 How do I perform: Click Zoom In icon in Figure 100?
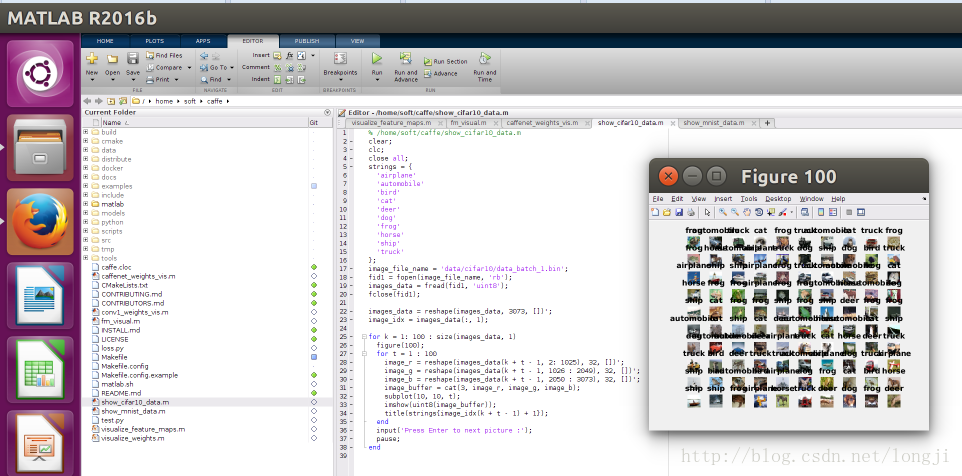[x=723, y=212]
